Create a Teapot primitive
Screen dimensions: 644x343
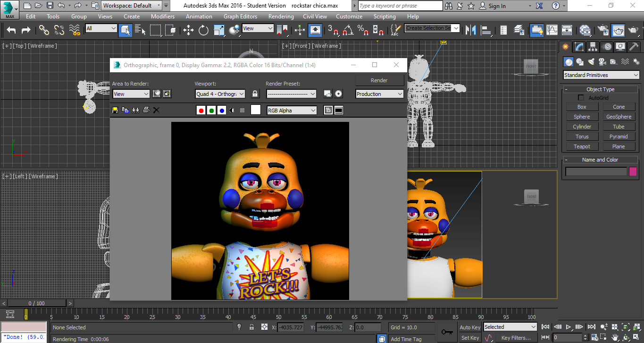click(581, 146)
